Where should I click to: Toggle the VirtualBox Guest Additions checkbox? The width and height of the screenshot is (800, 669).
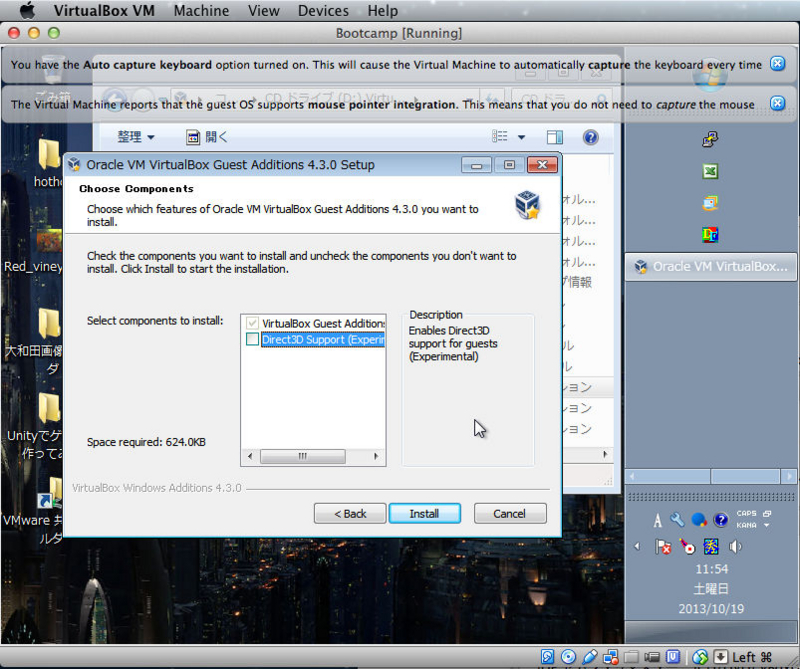point(253,323)
